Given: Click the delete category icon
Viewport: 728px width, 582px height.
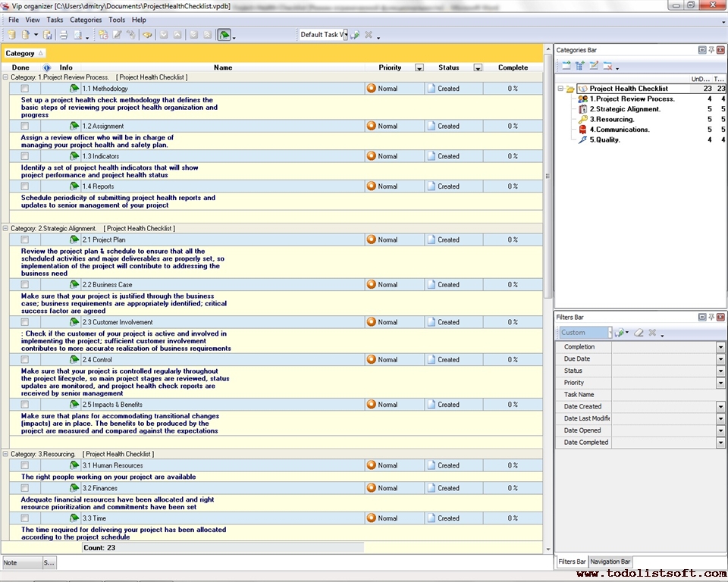Looking at the screenshot, I should point(607,66).
